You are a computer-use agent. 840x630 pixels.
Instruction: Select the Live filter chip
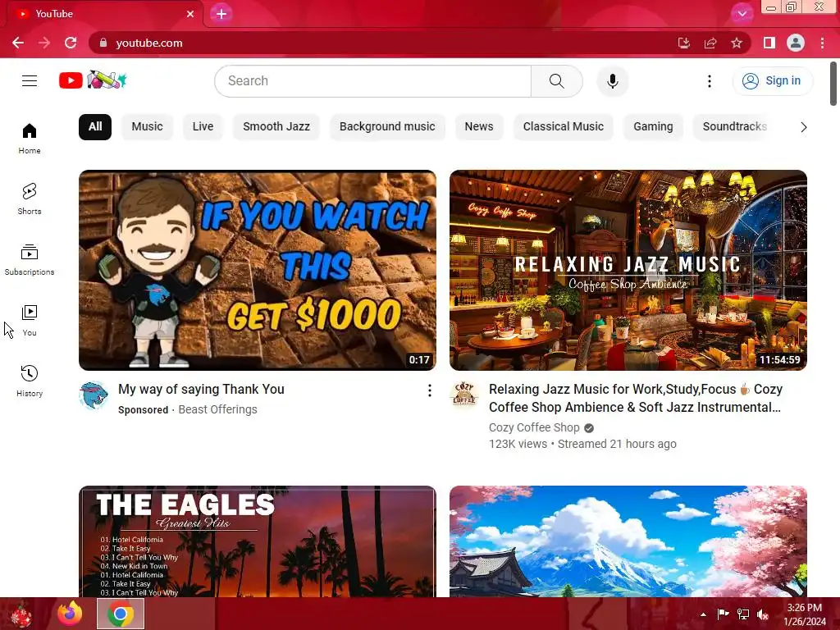click(203, 127)
